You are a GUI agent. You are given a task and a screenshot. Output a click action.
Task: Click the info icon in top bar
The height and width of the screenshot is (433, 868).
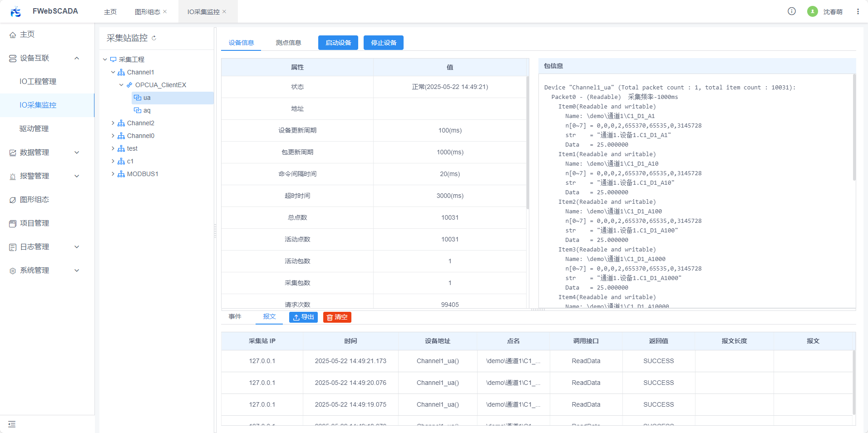pos(792,11)
